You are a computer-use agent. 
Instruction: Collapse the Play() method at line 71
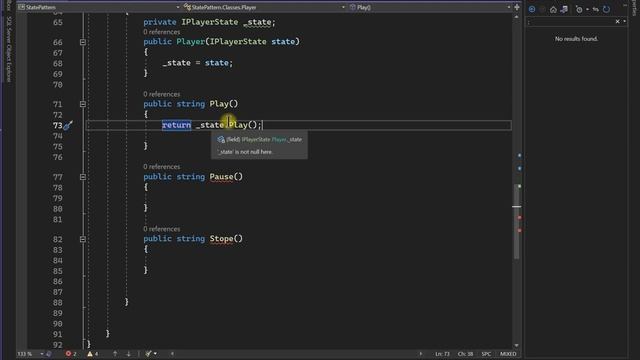[x=83, y=104]
